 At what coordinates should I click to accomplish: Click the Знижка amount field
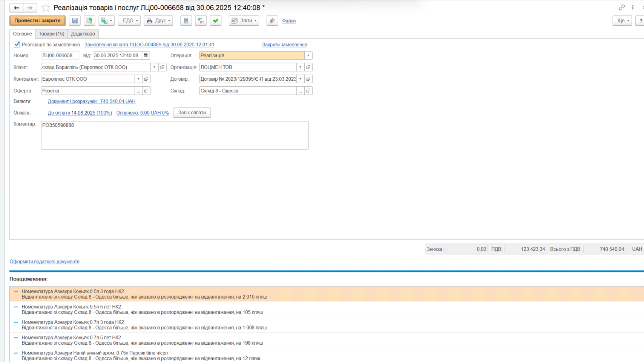coord(466,249)
